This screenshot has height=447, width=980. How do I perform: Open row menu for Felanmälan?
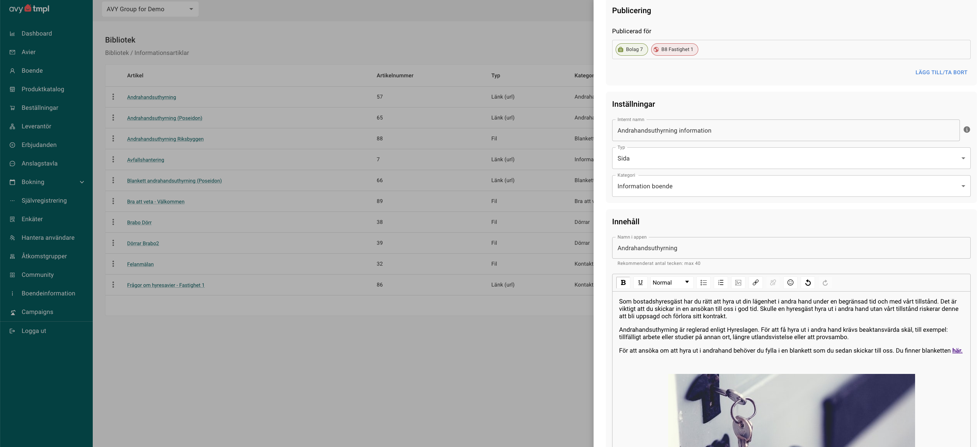click(113, 264)
